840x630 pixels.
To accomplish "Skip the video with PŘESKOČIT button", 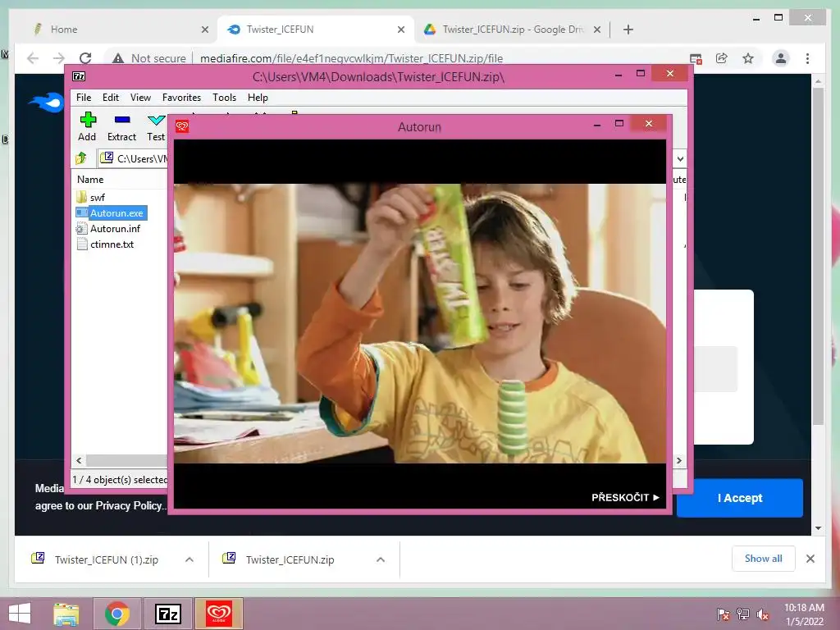I will [x=625, y=498].
